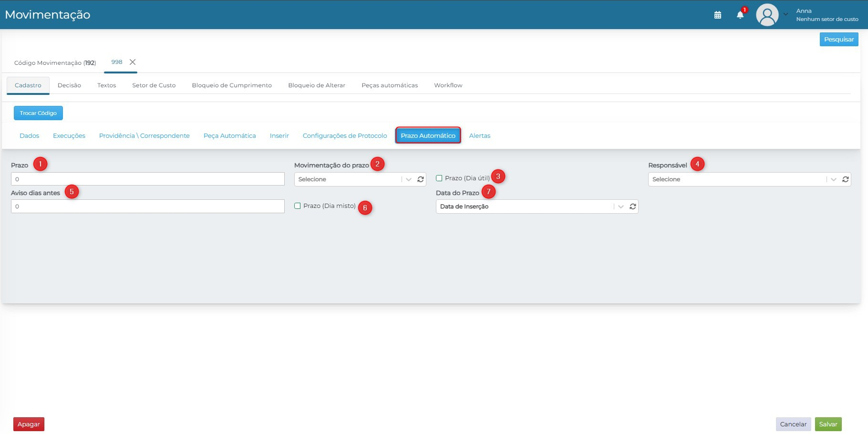Viewport: 868px width, 434px height.
Task: Refresh the Responsável list
Action: click(846, 179)
